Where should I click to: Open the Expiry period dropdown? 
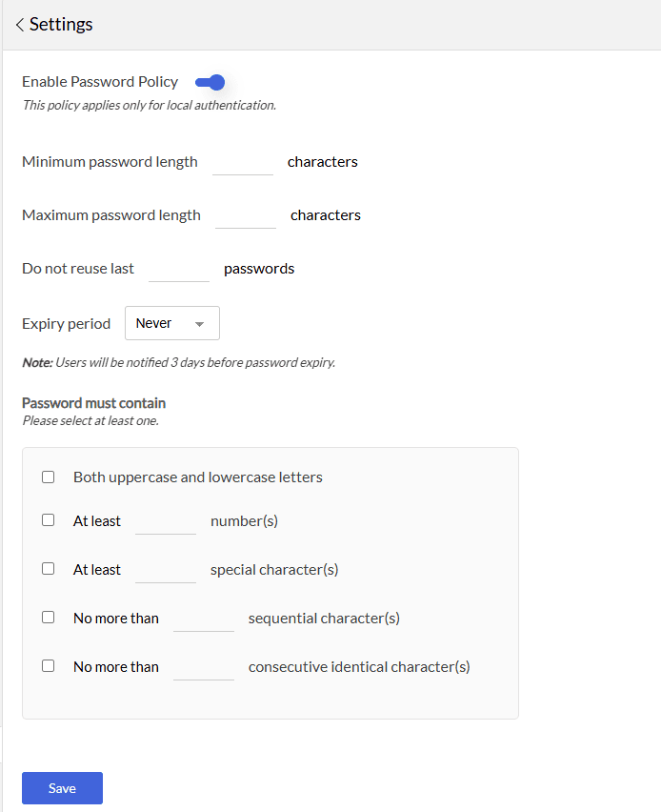pos(171,323)
